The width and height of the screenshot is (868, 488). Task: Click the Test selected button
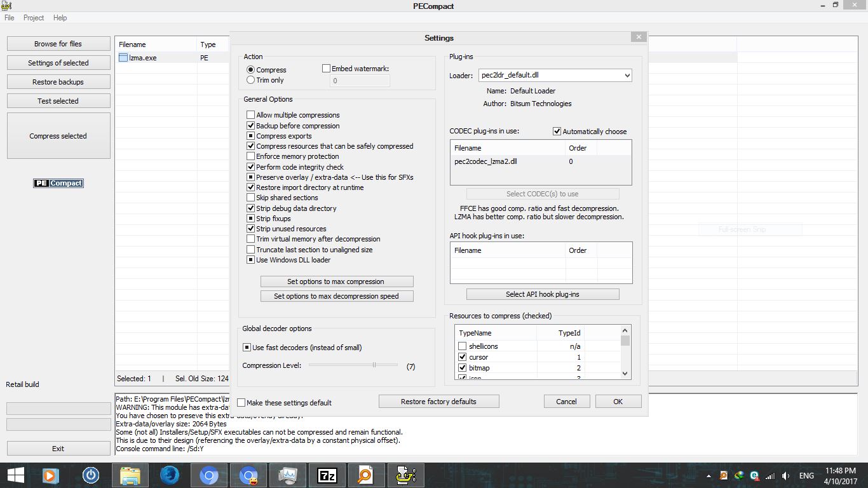click(58, 101)
